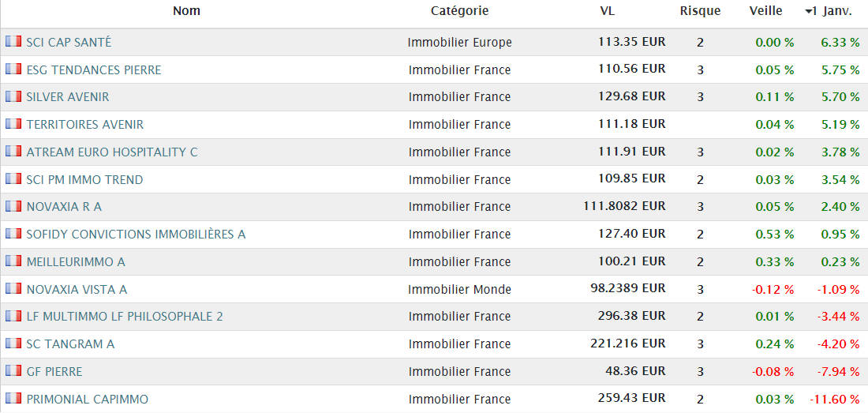The height and width of the screenshot is (413, 868).
Task: Sort the list by VL header
Action: coord(607,11)
